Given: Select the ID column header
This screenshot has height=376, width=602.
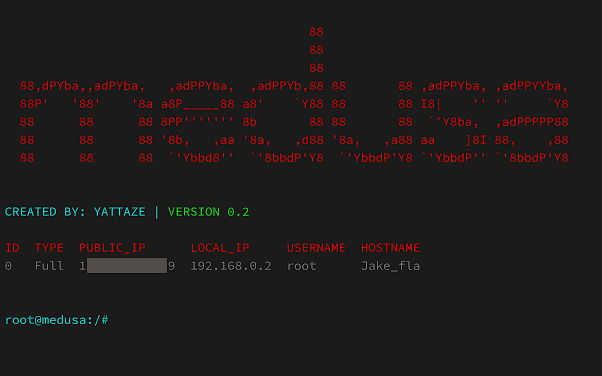Looking at the screenshot, I should click(x=12, y=248).
